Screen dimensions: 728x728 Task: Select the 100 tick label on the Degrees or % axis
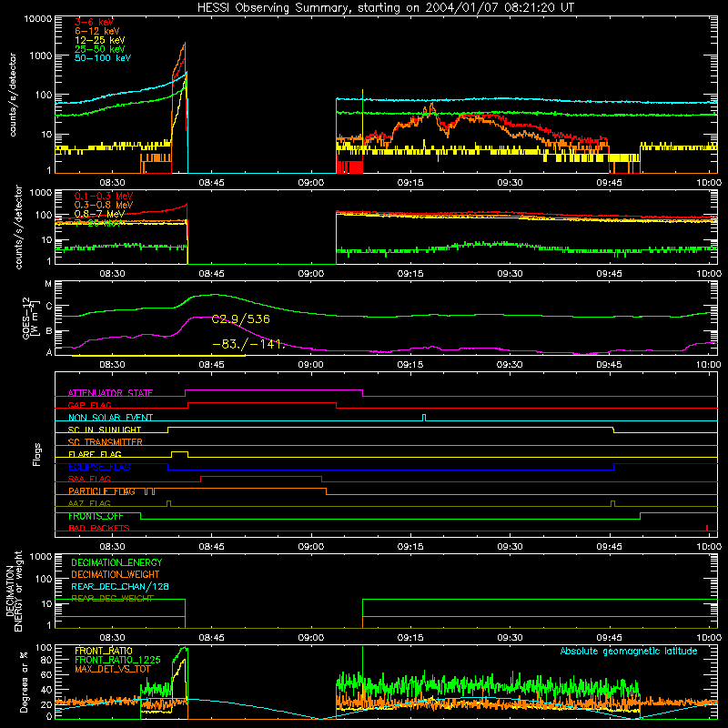[x=44, y=648]
